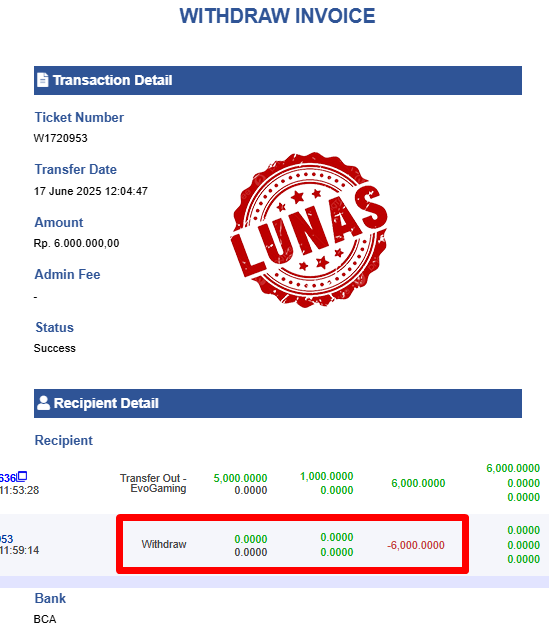Click the Ticket Number label
549x642 pixels.
(x=79, y=118)
